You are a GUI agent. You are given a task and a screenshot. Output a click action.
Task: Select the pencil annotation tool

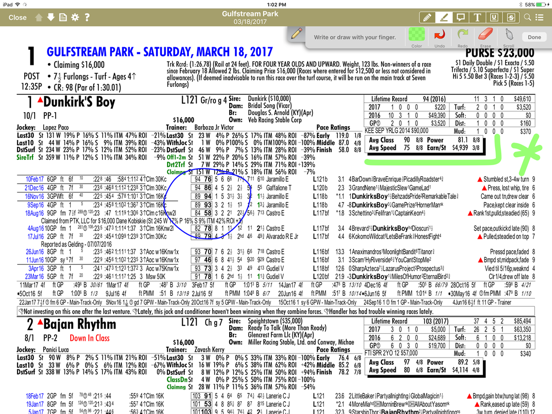[427, 17]
